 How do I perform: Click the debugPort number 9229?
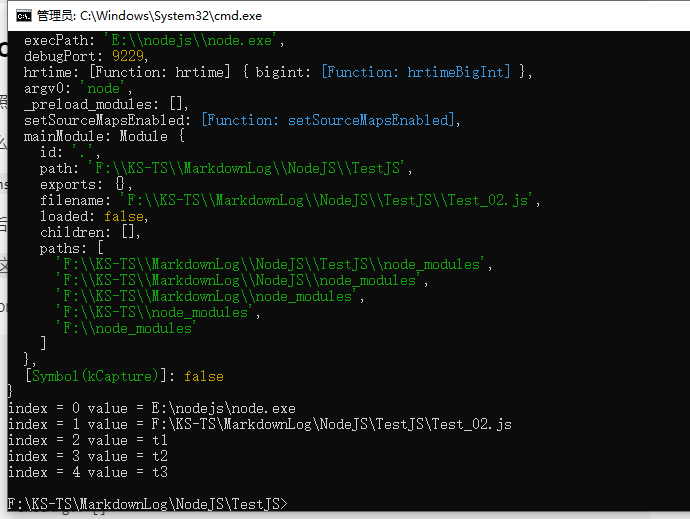[x=128, y=57]
